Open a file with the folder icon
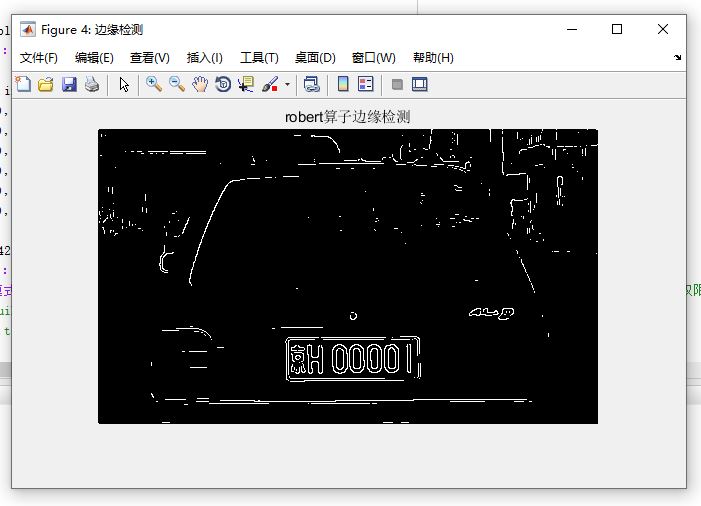Screen dimensions: 701x506 (46, 84)
